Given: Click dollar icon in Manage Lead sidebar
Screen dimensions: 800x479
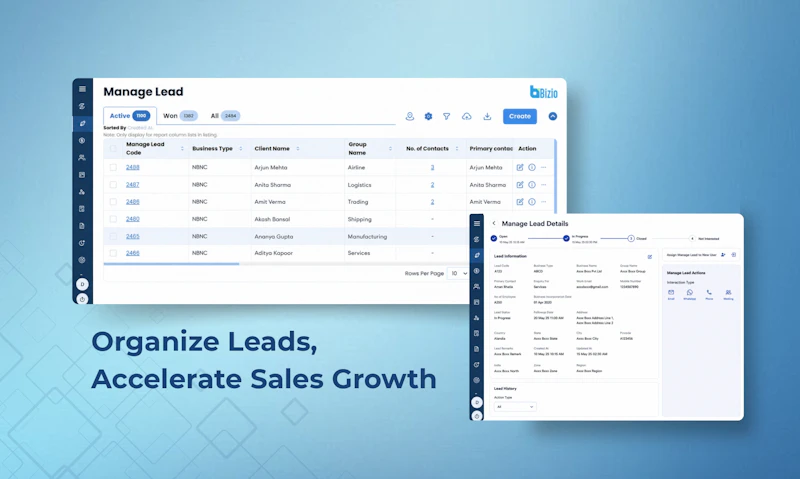Looking at the screenshot, I should point(82,140).
